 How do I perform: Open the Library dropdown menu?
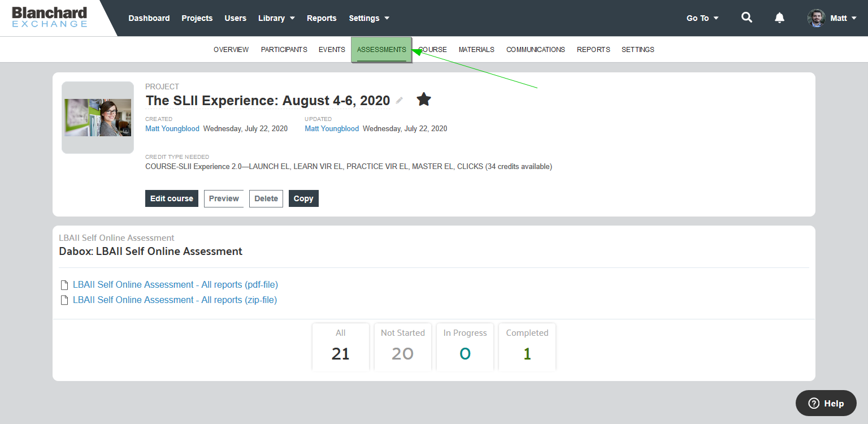[276, 18]
